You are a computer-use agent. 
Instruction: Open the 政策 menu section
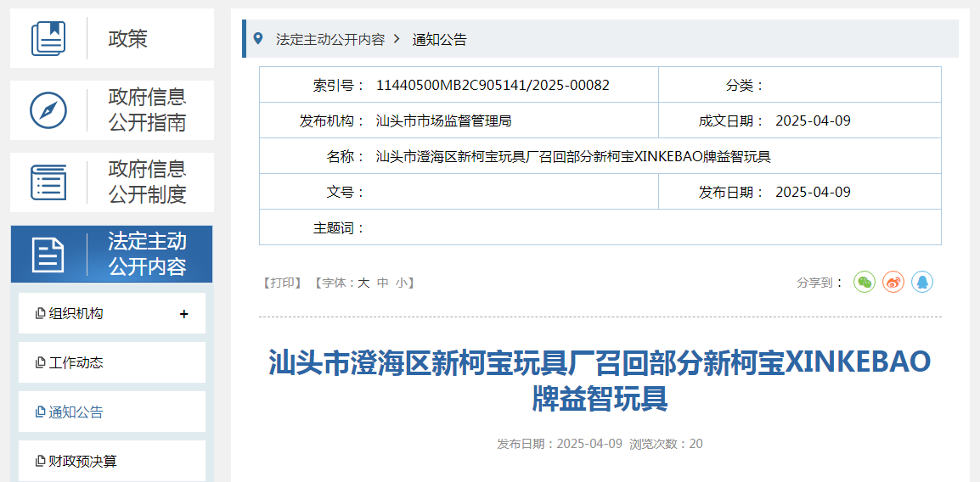[128, 39]
